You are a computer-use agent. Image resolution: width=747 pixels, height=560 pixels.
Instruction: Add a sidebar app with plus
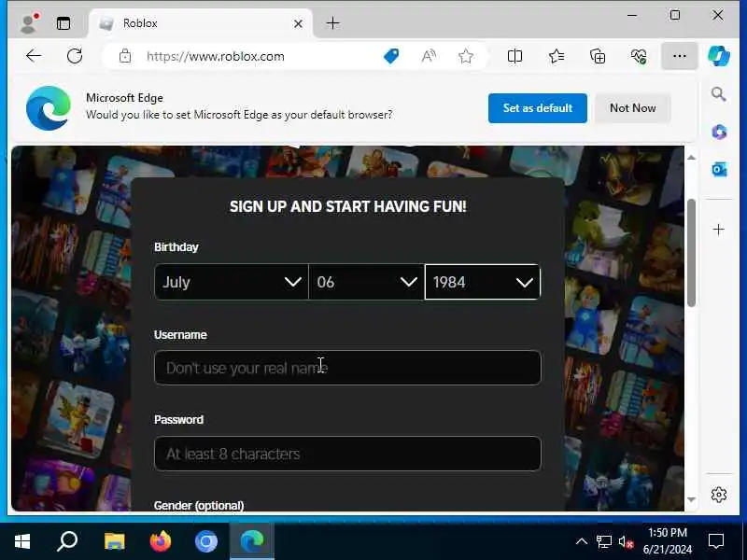pos(718,230)
